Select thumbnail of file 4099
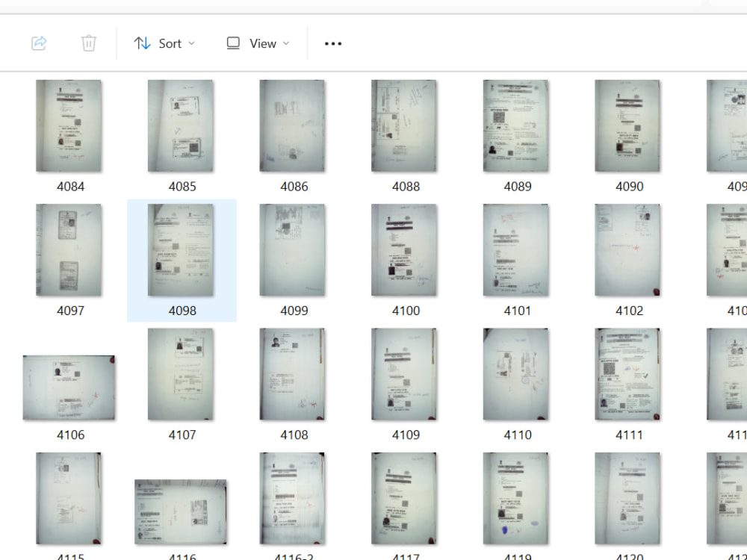The image size is (747, 560). click(292, 250)
